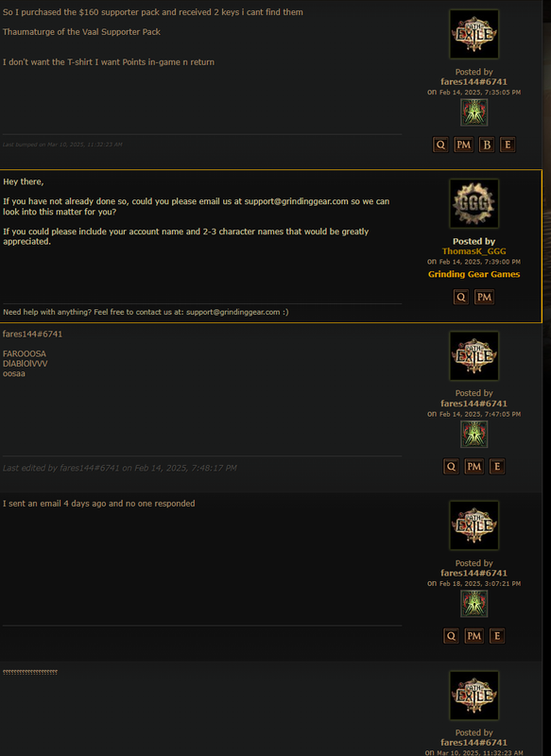Image resolution: width=551 pixels, height=756 pixels.
Task: Edit the post listing character names
Action: point(497,466)
